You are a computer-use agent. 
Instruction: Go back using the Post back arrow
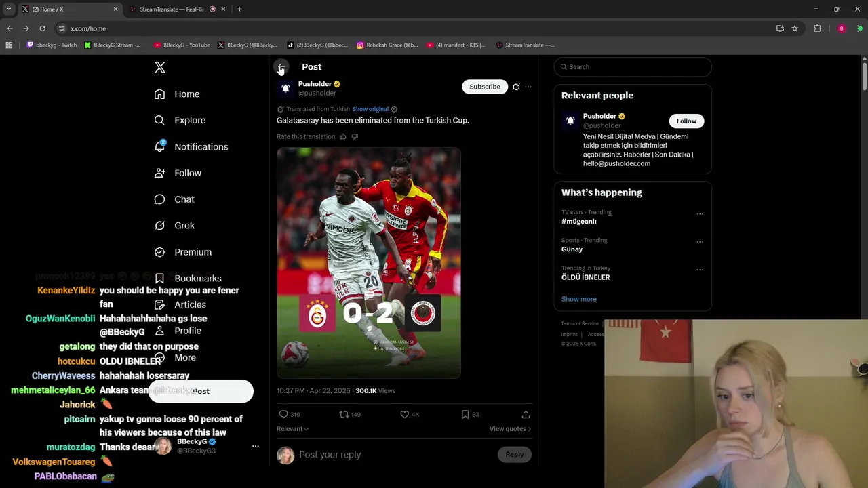click(x=281, y=67)
